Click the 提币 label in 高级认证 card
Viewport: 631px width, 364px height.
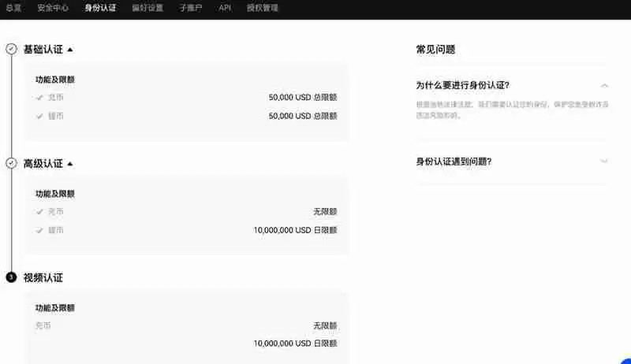click(x=55, y=230)
